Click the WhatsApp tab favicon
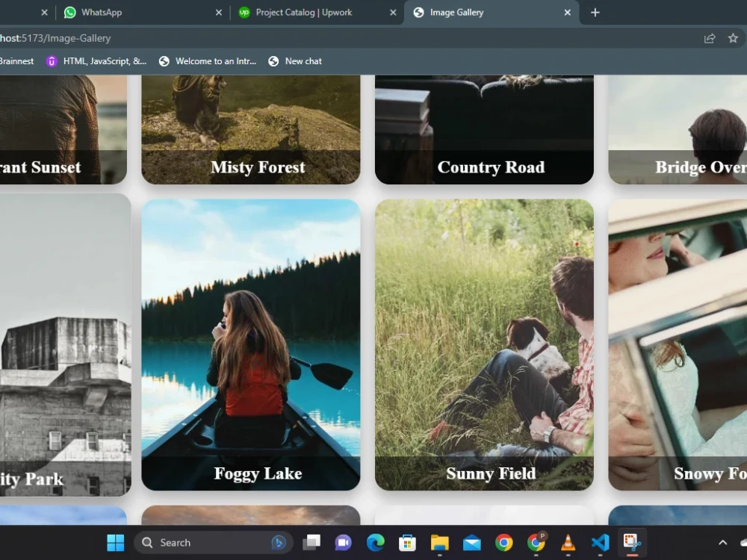This screenshot has height=560, width=747. 70,13
